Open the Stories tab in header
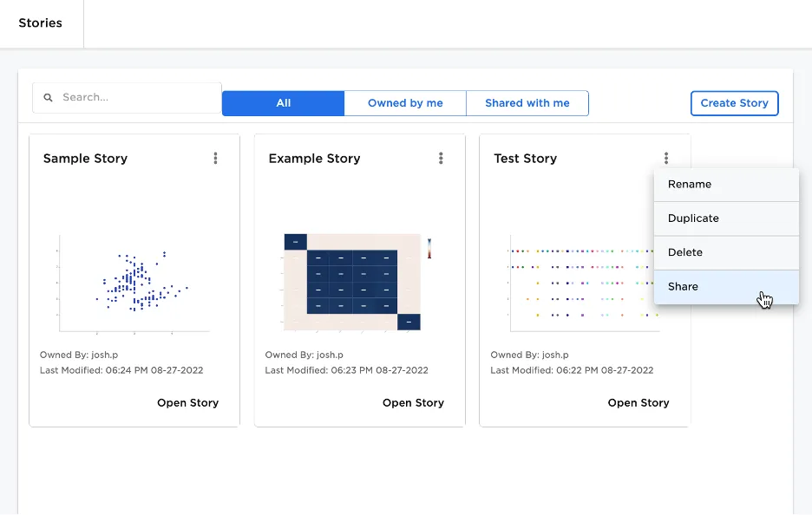The width and height of the screenshot is (812, 515). point(41,23)
